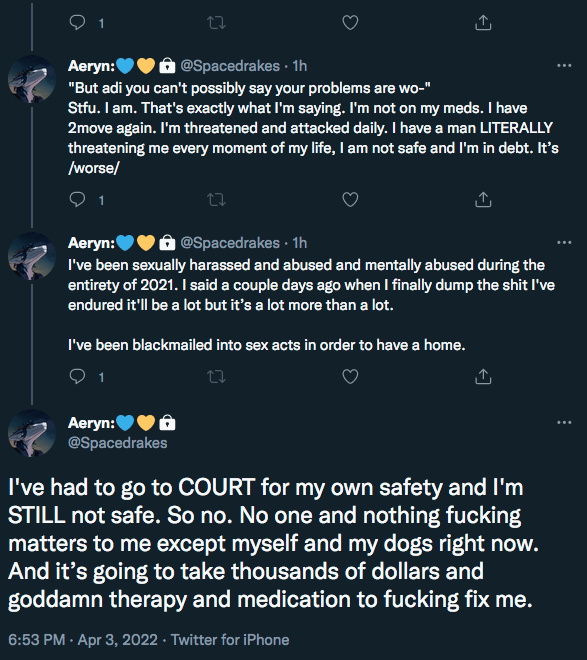Open more options for 'But adi' tweet
Screen dimensions: 587x660
pyautogui.click(x=564, y=66)
